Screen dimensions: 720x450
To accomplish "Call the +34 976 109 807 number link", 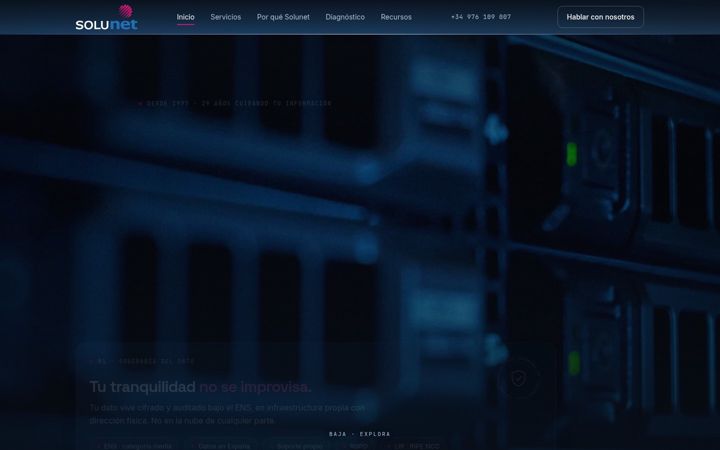I will point(481,17).
